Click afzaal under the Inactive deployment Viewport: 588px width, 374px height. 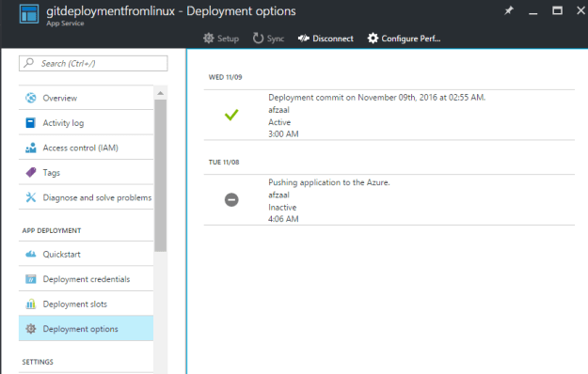(278, 195)
